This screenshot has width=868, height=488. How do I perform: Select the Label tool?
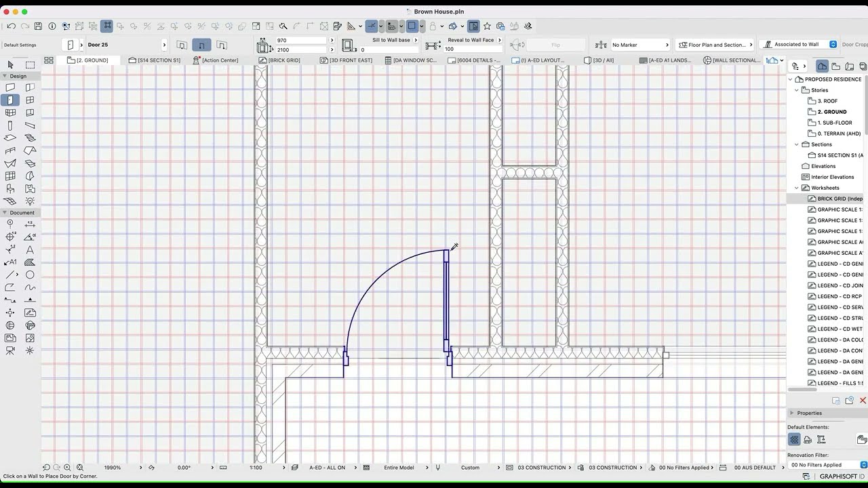coord(10,262)
